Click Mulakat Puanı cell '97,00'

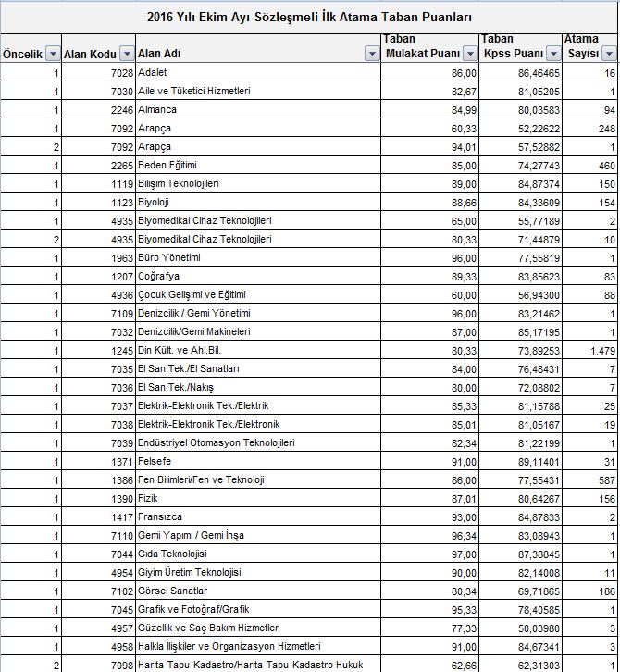tap(429, 554)
